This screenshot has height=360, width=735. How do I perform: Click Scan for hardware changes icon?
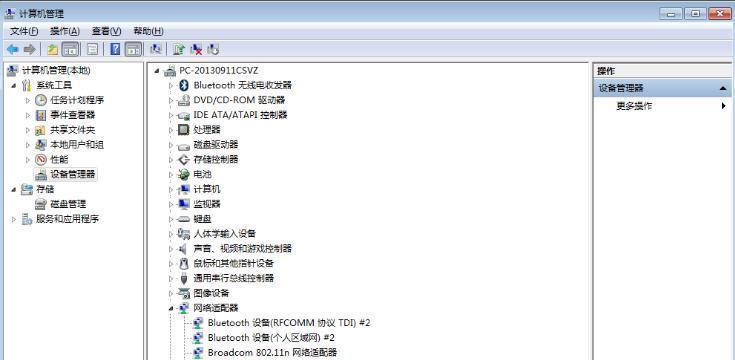pyautogui.click(x=156, y=49)
